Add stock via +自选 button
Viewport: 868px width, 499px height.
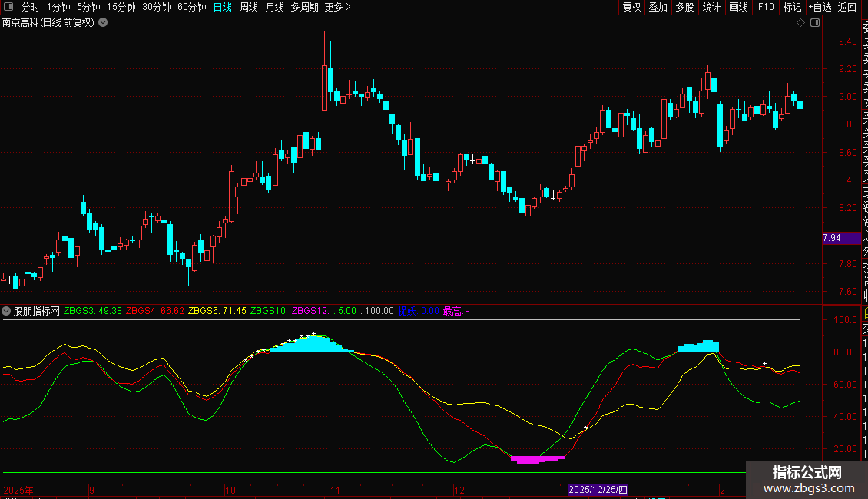[819, 8]
